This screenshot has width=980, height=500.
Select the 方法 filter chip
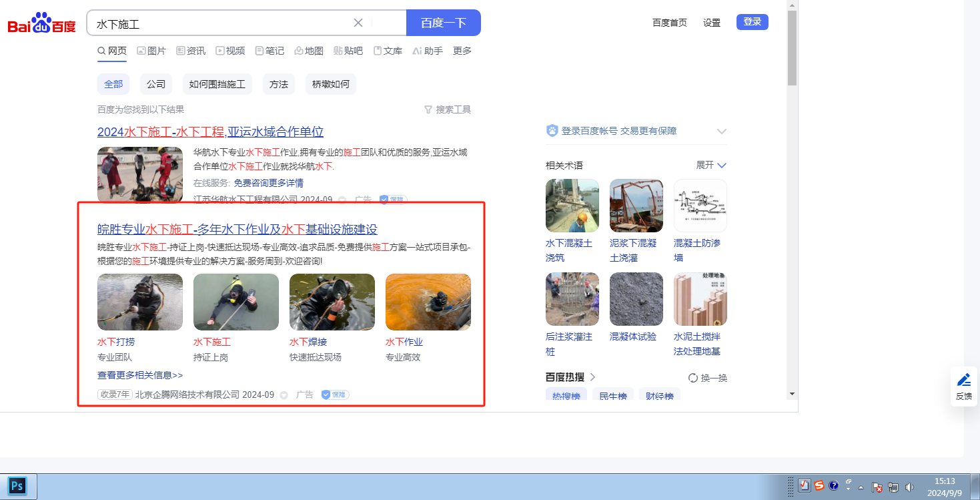[279, 84]
